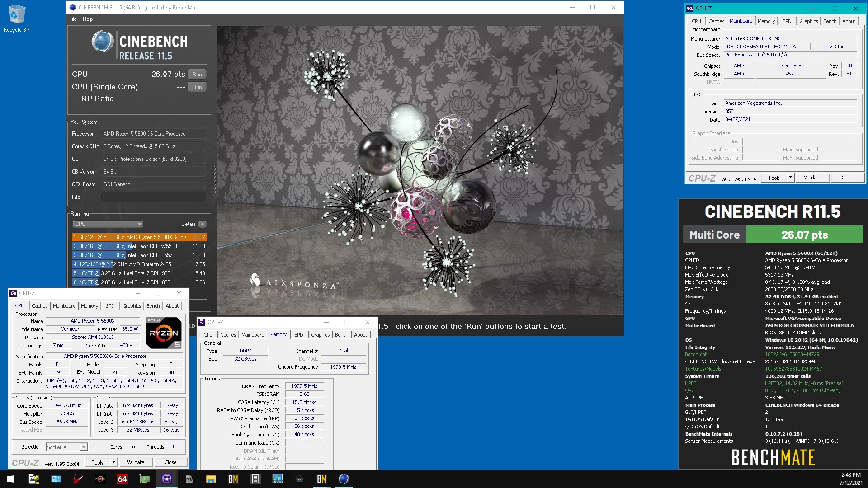868x488 pixels.
Task: Open the File menu in Cinebench
Action: [x=73, y=19]
